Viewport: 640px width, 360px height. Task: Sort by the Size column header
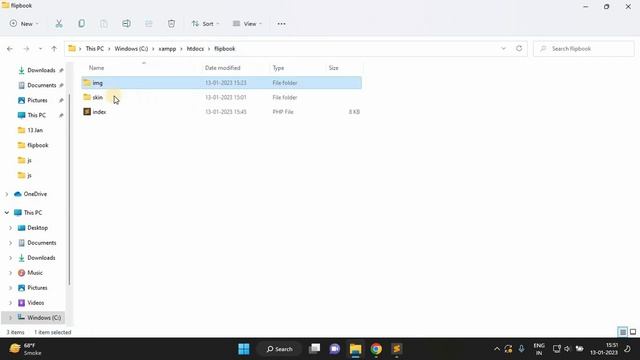333,68
